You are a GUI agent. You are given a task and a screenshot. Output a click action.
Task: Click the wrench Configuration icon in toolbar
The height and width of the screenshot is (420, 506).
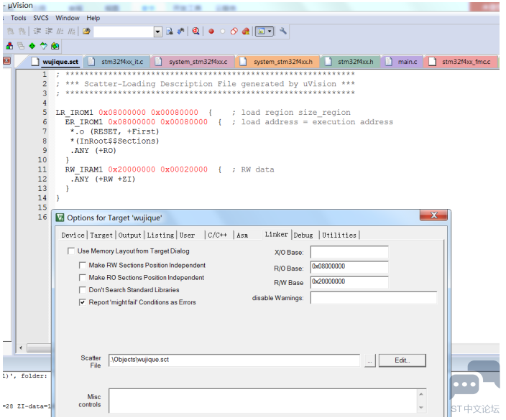click(283, 32)
